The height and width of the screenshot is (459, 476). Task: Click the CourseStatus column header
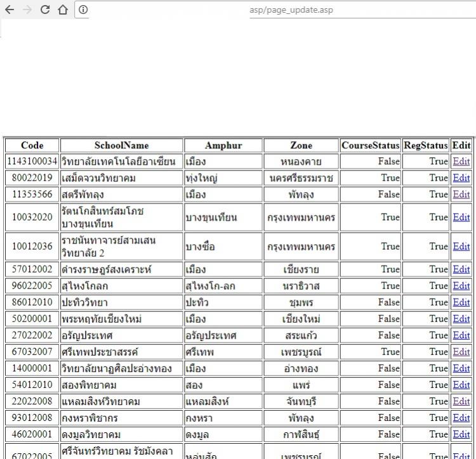371,145
